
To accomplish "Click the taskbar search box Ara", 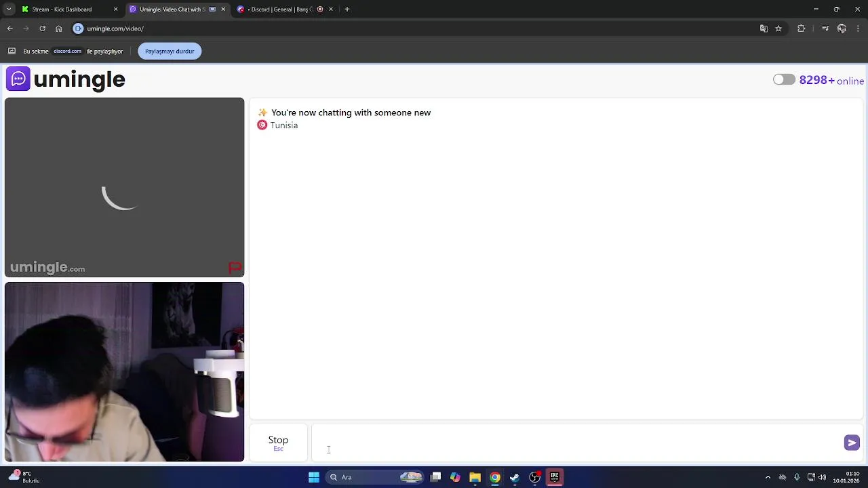I will click(x=375, y=477).
